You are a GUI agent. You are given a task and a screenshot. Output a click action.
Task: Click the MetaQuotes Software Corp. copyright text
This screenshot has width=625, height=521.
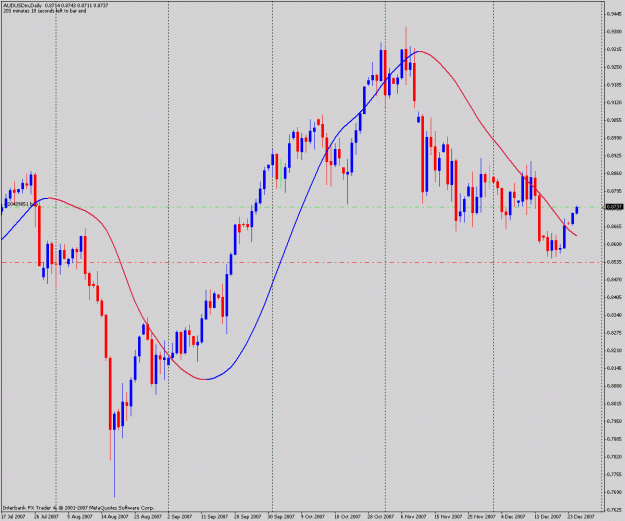[x=78, y=508]
